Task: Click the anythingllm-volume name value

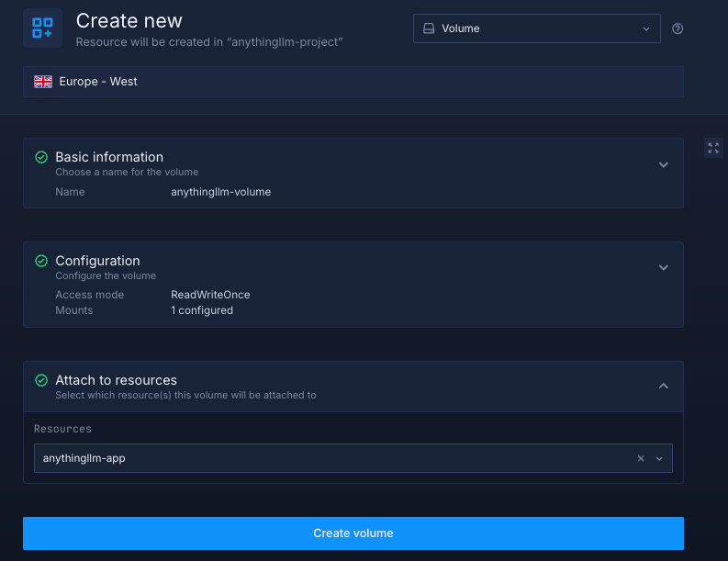Action: coord(220,192)
